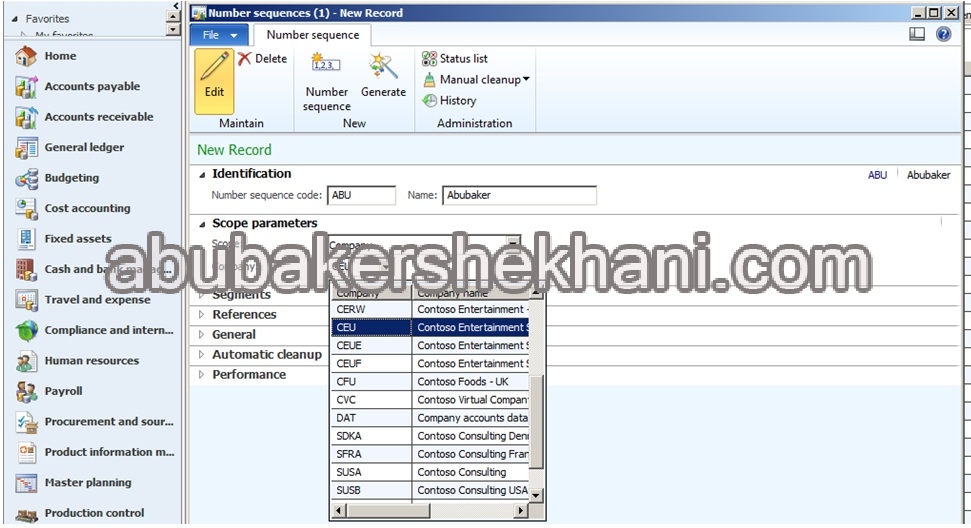
Task: Click the Name input field
Action: pos(519,196)
